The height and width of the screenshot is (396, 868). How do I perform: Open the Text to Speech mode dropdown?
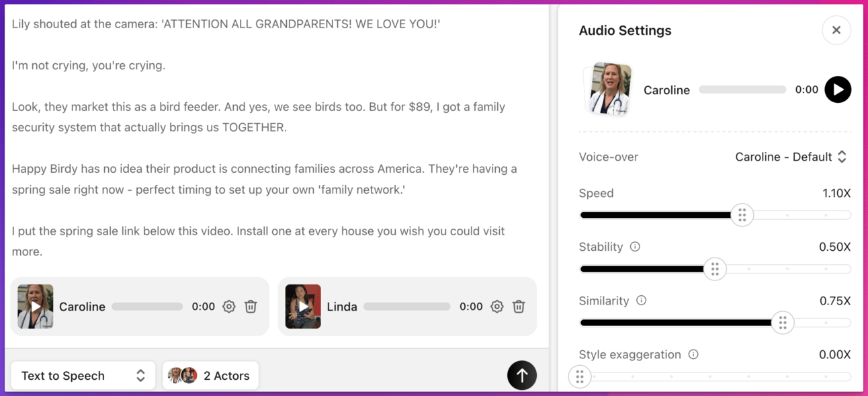(x=83, y=376)
